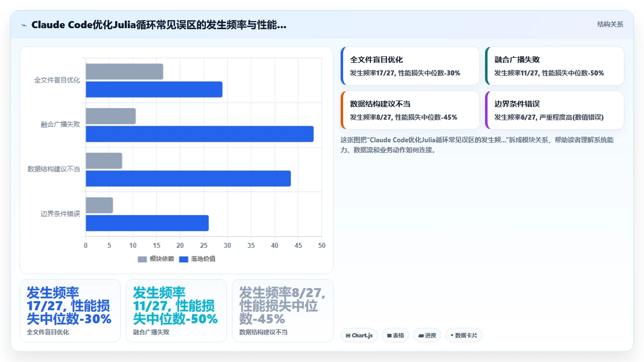Click the 进度 chip
This screenshot has height=362, width=644.
coord(427,335)
